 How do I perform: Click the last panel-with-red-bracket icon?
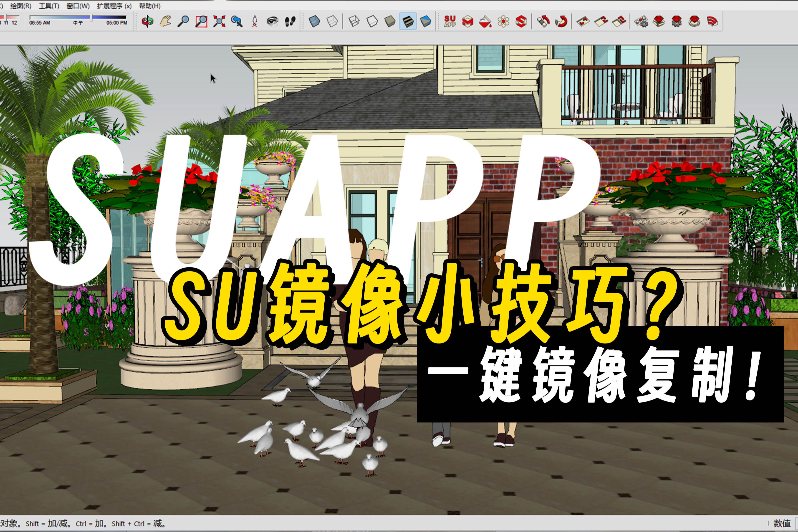619,22
